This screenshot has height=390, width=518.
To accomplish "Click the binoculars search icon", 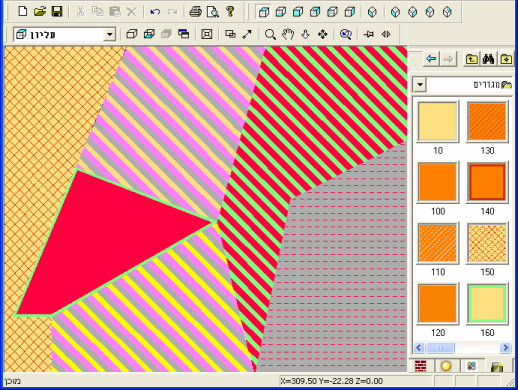I will click(x=488, y=59).
